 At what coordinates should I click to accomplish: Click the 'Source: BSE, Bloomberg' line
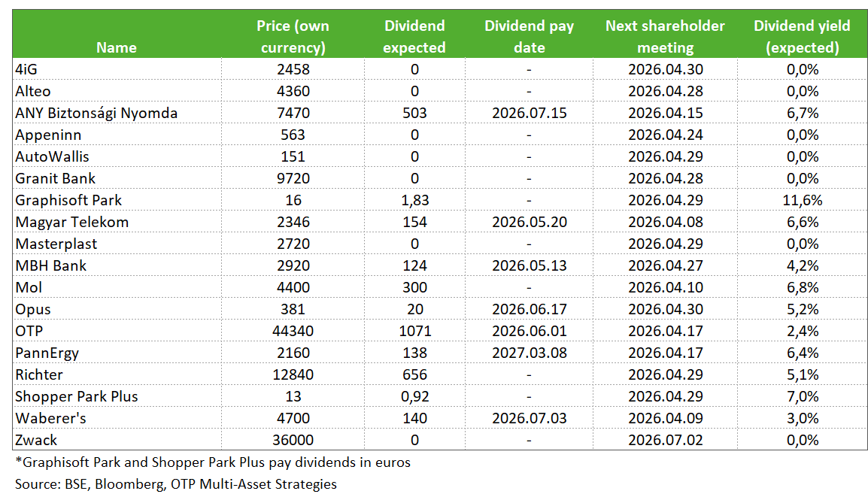(176, 484)
